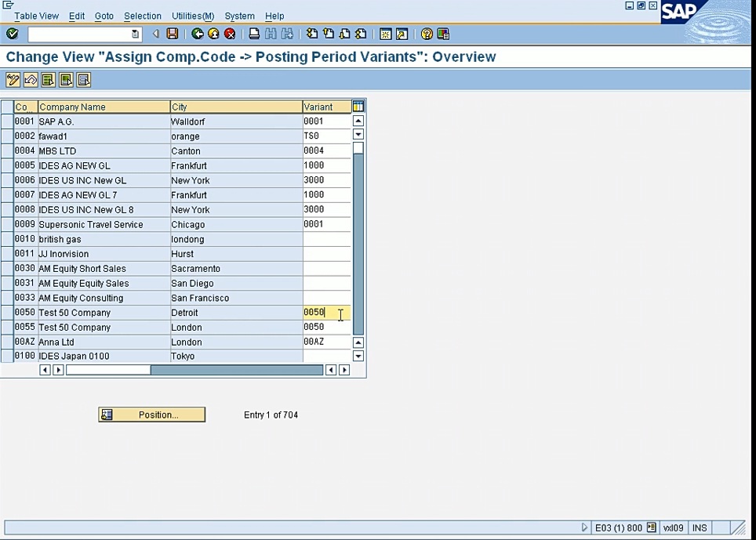This screenshot has width=756, height=540.
Task: Click New Entries pencil icon
Action: (x=13, y=80)
